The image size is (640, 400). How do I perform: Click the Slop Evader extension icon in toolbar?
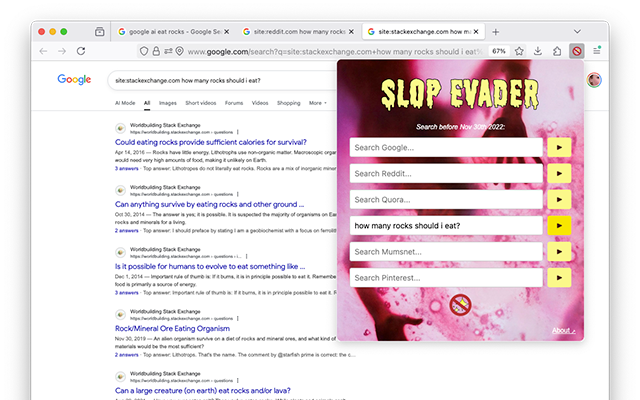577,51
